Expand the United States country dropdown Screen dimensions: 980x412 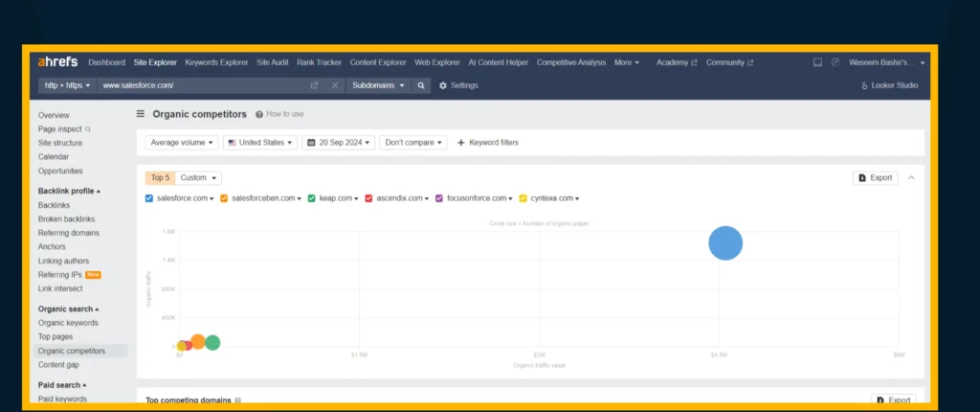coord(259,143)
